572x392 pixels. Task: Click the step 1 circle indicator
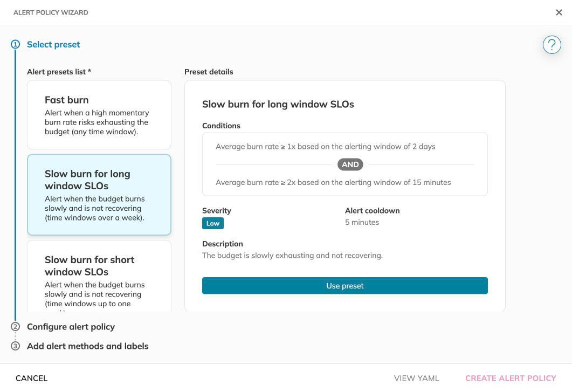(16, 44)
